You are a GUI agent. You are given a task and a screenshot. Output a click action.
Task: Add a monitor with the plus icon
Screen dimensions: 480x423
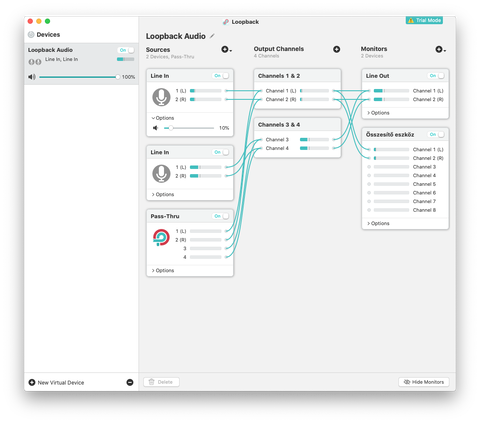[x=440, y=49]
